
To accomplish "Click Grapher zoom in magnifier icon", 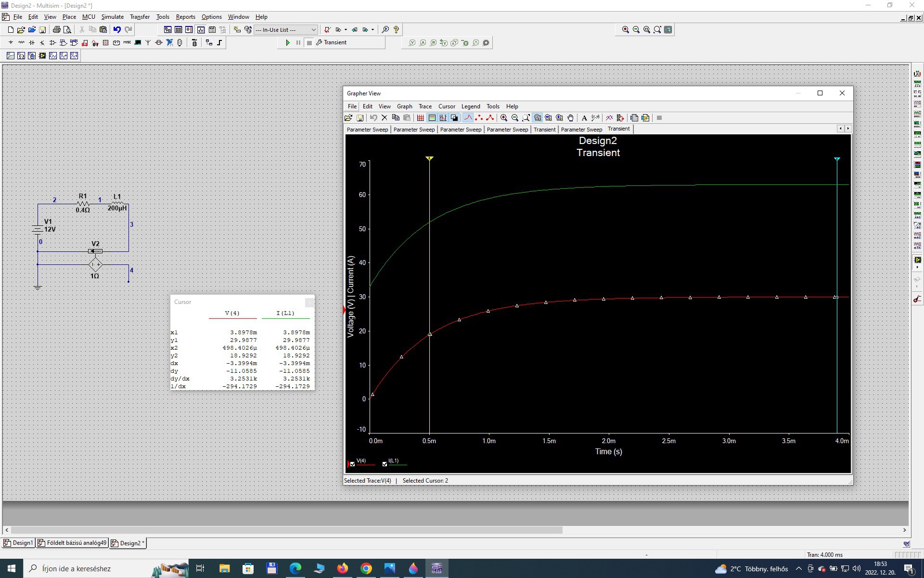I will point(504,118).
